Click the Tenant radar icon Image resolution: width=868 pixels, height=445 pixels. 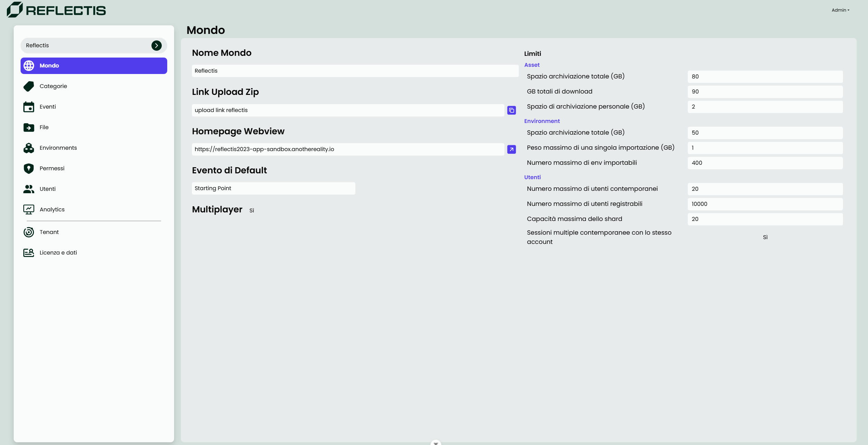click(x=29, y=232)
